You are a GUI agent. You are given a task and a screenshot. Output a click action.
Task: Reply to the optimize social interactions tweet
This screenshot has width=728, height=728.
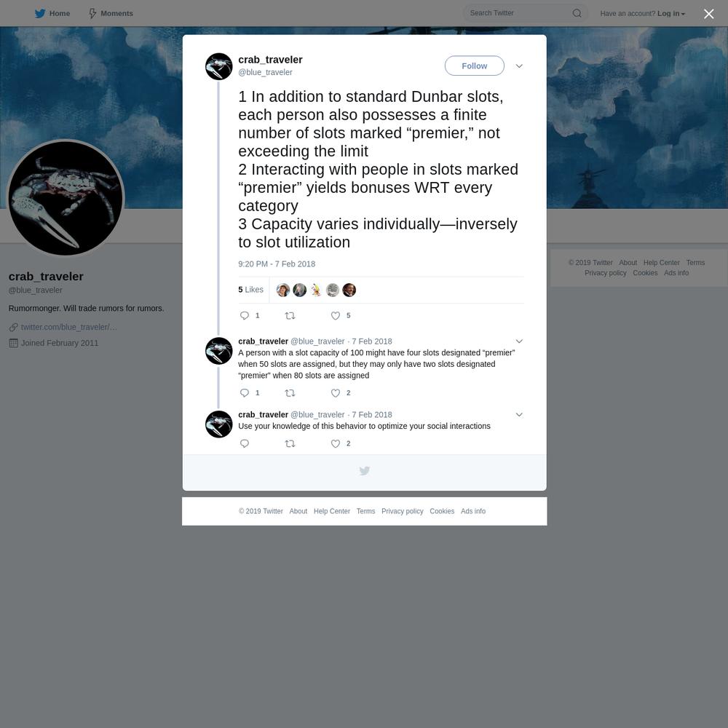[x=245, y=444]
